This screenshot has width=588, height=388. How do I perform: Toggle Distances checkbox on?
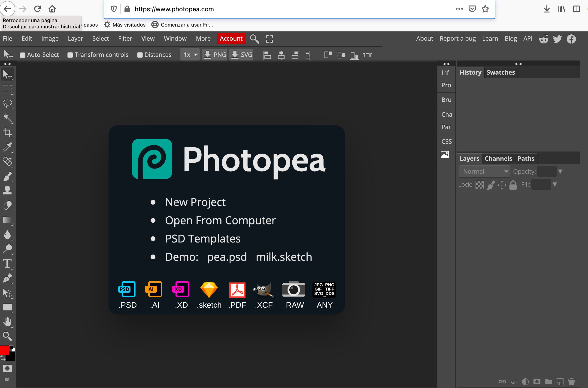[139, 55]
